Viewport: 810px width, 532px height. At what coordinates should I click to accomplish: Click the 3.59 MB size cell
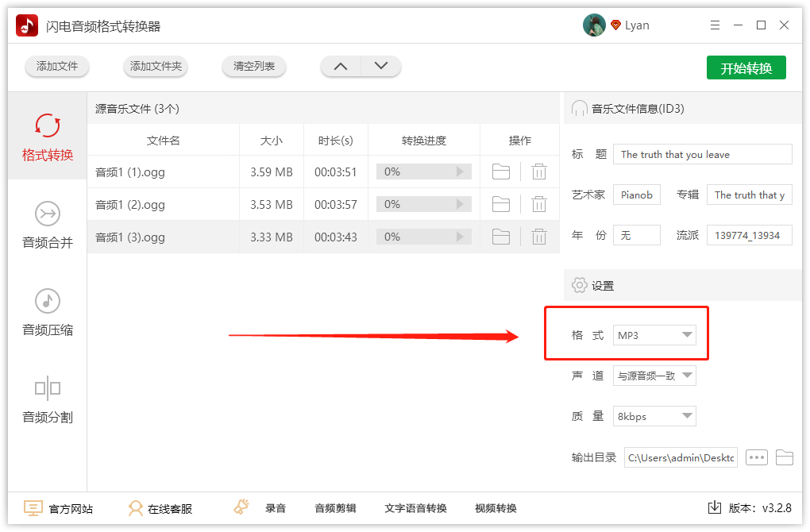[x=272, y=172]
